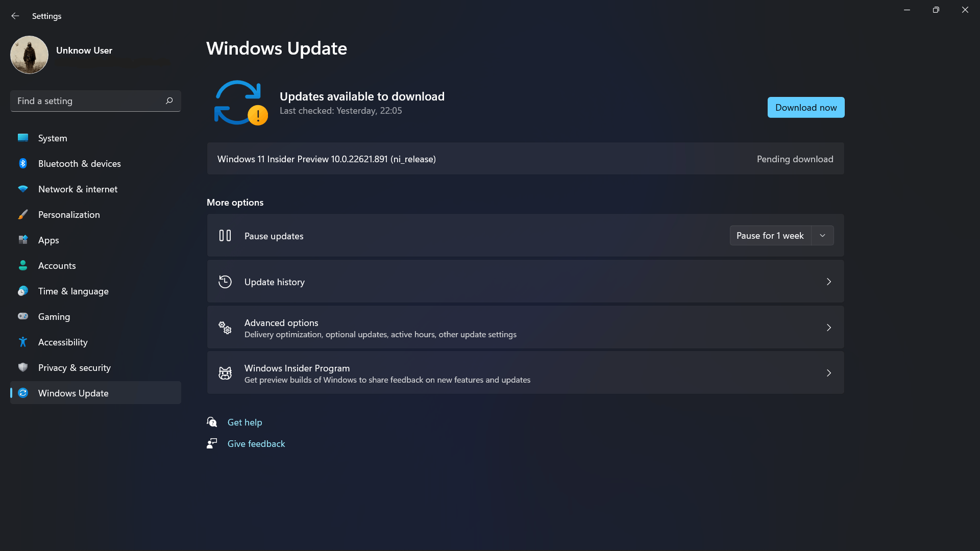
Task: Open the Get help link
Action: click(244, 422)
